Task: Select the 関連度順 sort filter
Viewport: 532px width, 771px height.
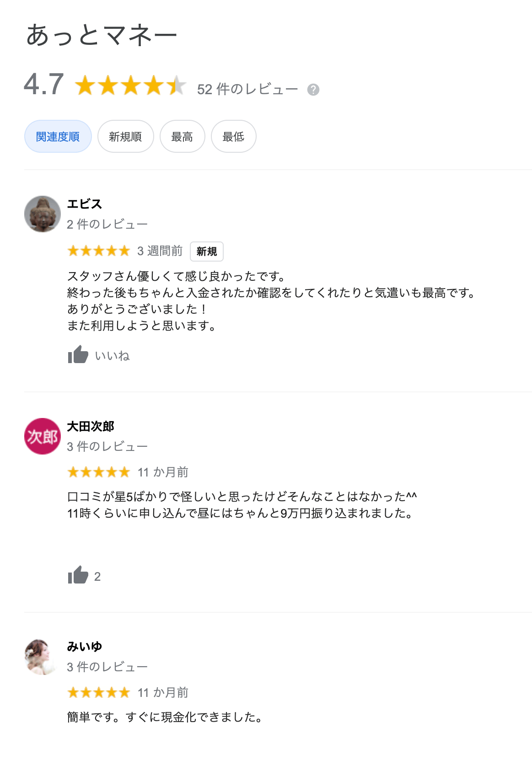Action: (58, 136)
